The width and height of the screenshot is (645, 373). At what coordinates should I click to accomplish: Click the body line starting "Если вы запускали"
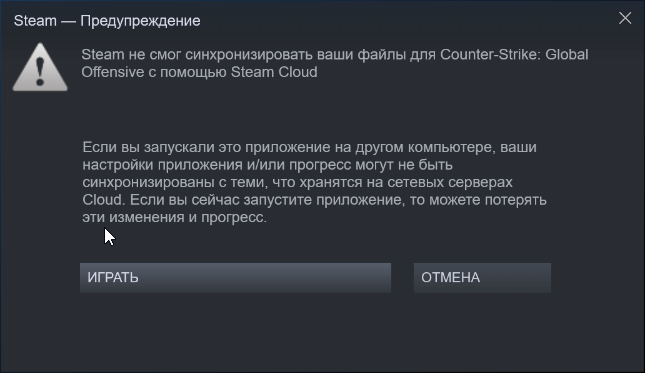click(x=309, y=147)
